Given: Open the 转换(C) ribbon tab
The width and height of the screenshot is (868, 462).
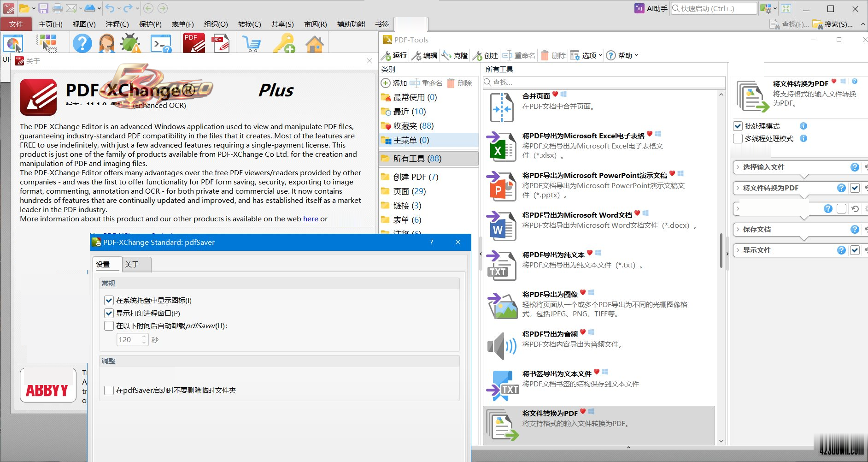Looking at the screenshot, I should [x=250, y=24].
